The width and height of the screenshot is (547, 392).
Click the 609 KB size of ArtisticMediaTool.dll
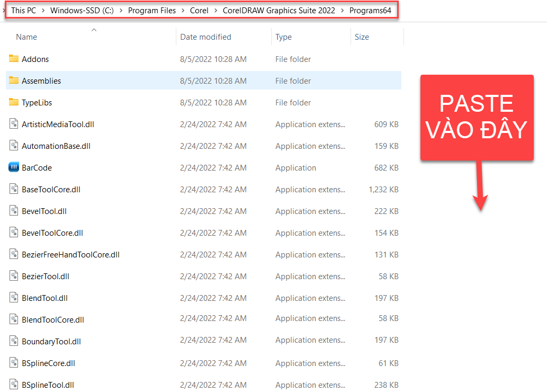point(386,124)
